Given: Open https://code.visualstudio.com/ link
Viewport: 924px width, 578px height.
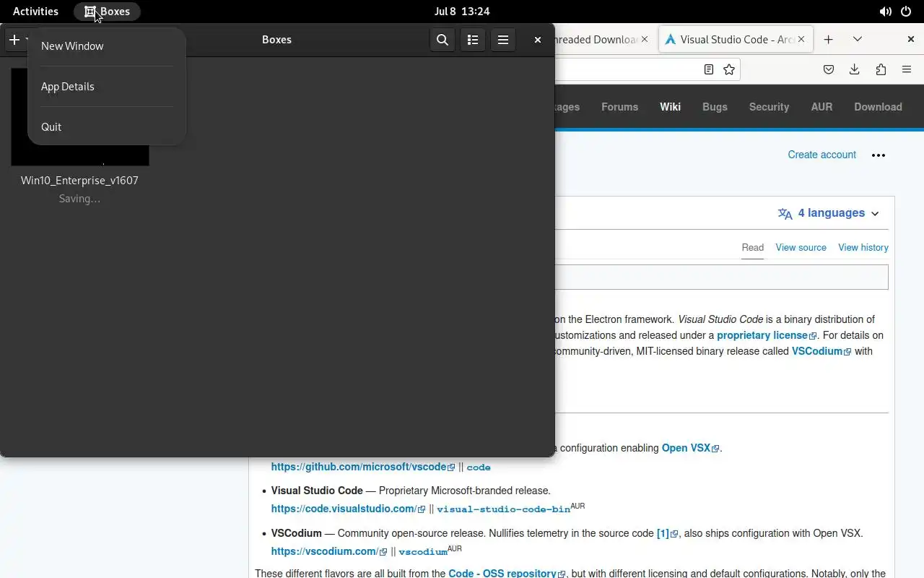Looking at the screenshot, I should 348,509.
